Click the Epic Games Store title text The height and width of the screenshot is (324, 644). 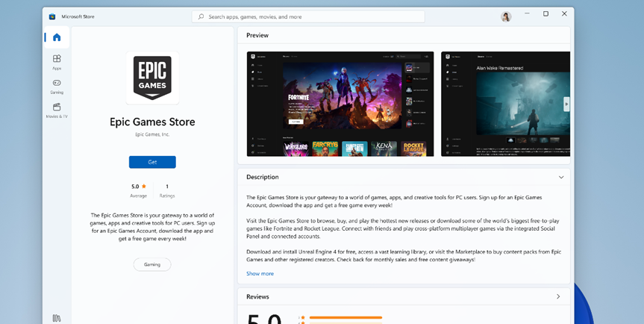tap(152, 122)
